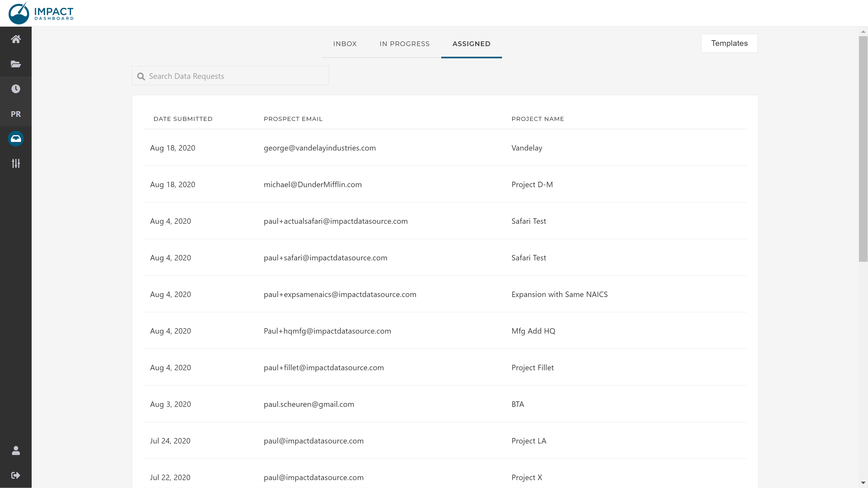Click the Prospect Email column header
Viewport: 868px width, 488px height.
[x=293, y=119]
